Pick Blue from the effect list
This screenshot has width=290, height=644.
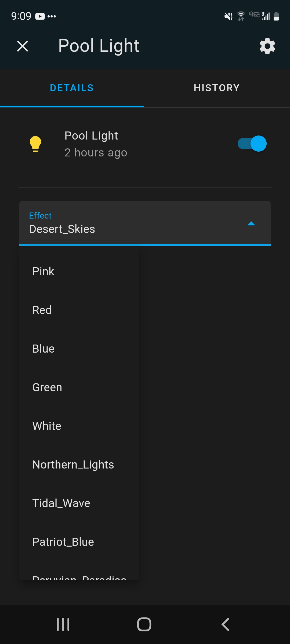coord(44,349)
